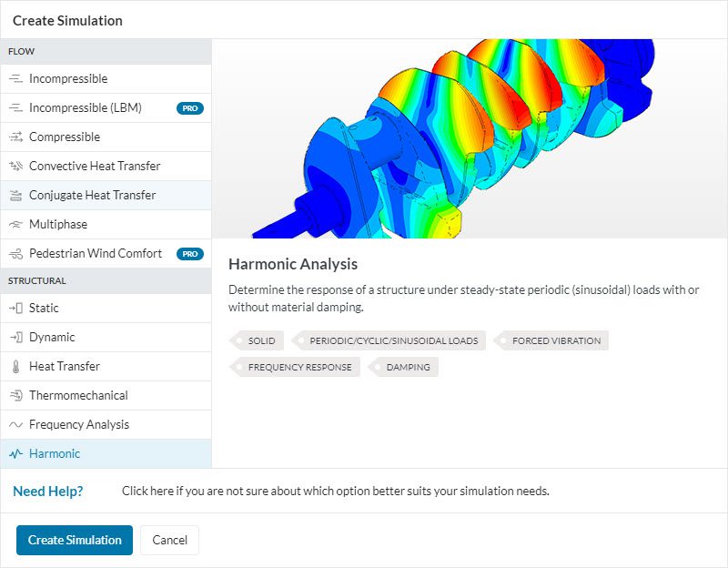Choose the Dynamic structural analysis
This screenshot has width=728, height=568.
click(52, 338)
